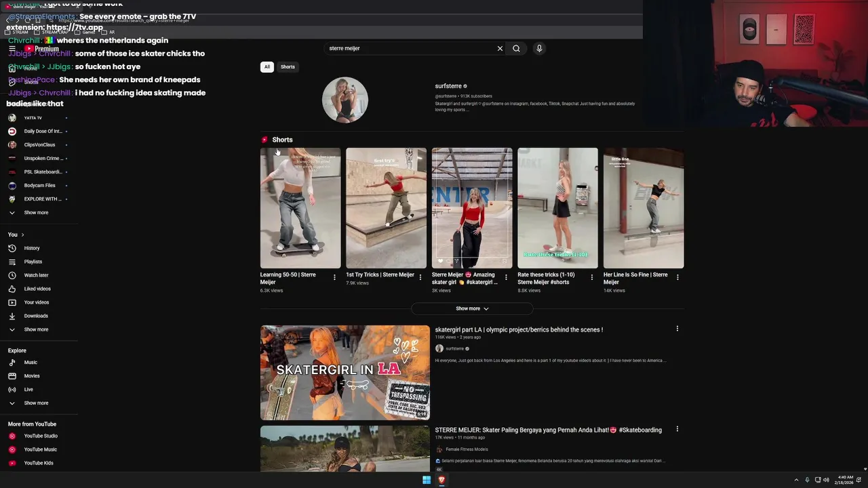Open surfsterre uploader link under LA video

pos(455,349)
